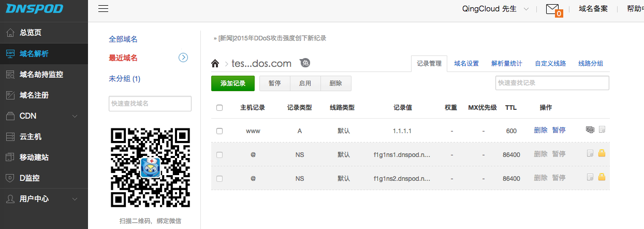The height and width of the screenshot is (229, 644).
Task: Click the home icon beside domain name
Action: click(x=215, y=64)
